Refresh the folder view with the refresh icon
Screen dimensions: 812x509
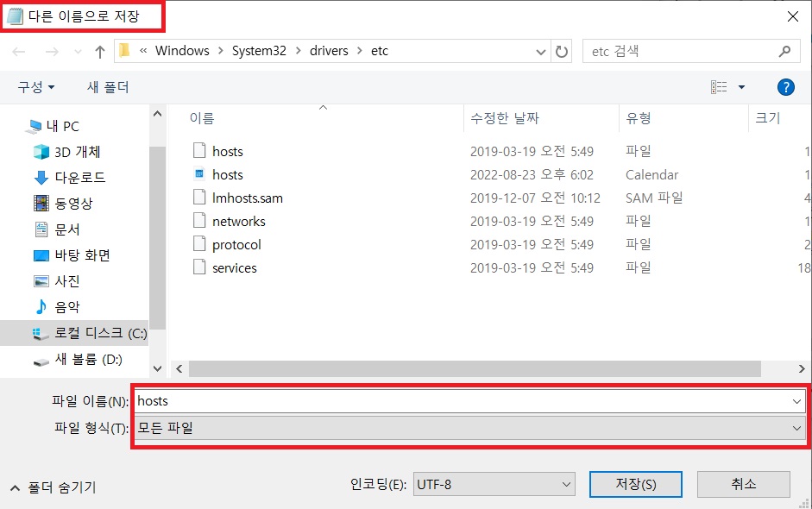562,51
